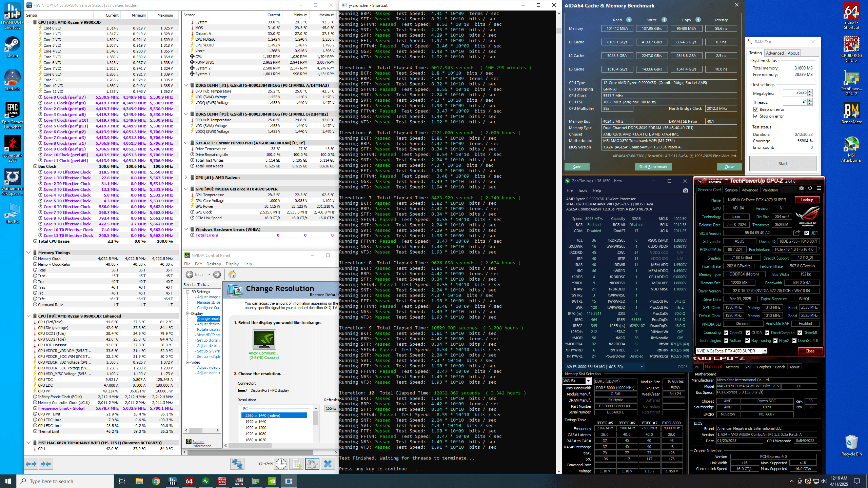Click Lookup button in GPU-Z

click(807, 200)
